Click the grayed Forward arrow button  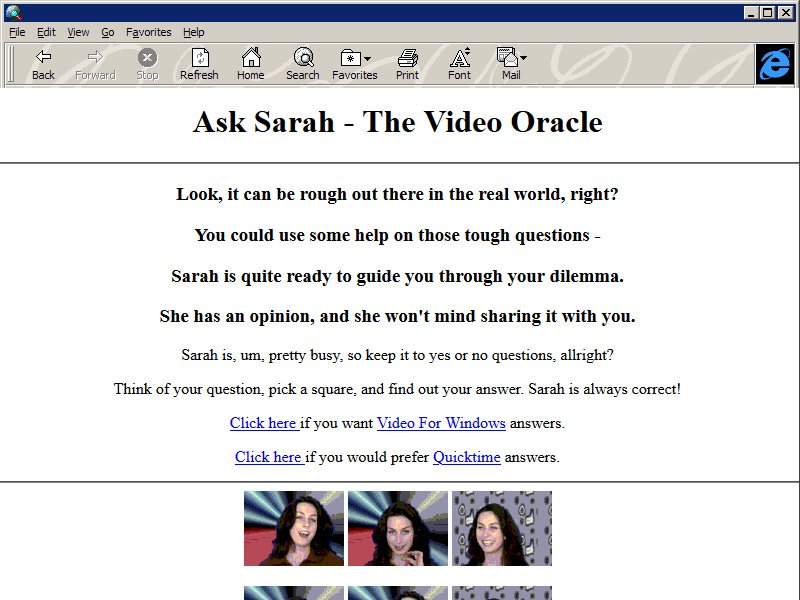(x=95, y=65)
